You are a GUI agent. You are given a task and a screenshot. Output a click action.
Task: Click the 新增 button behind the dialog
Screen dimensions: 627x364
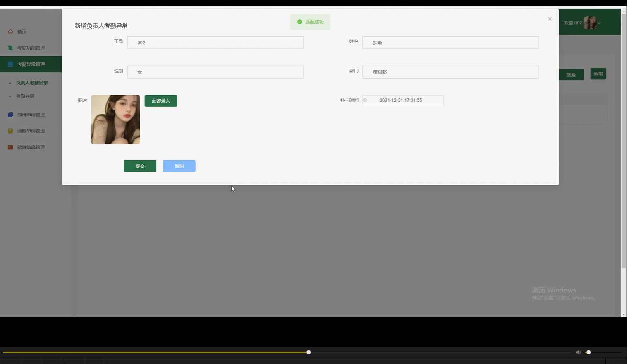(x=598, y=74)
